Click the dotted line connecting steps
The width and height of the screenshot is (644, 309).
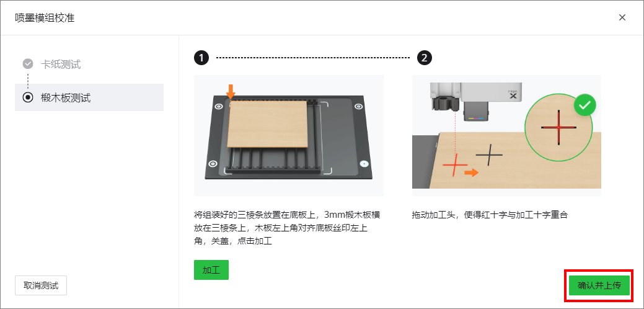tap(313, 58)
